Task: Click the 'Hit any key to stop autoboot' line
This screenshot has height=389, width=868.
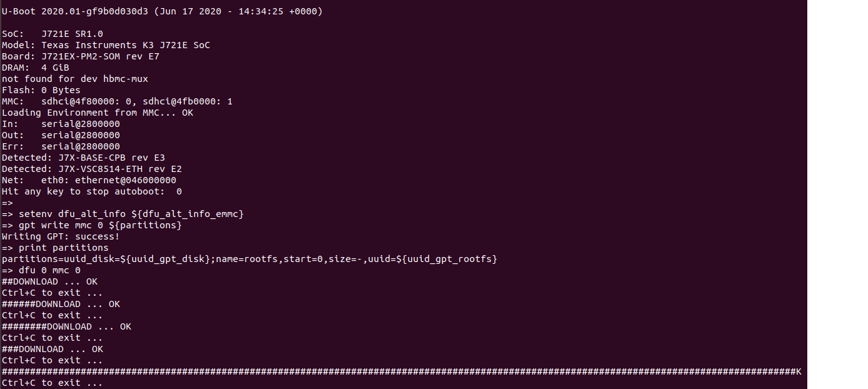Action: [92, 191]
